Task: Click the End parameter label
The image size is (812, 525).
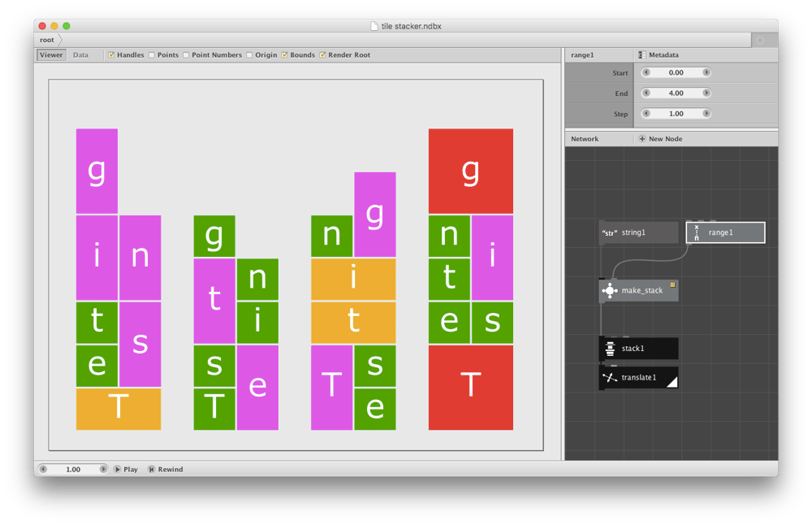Action: pos(621,93)
